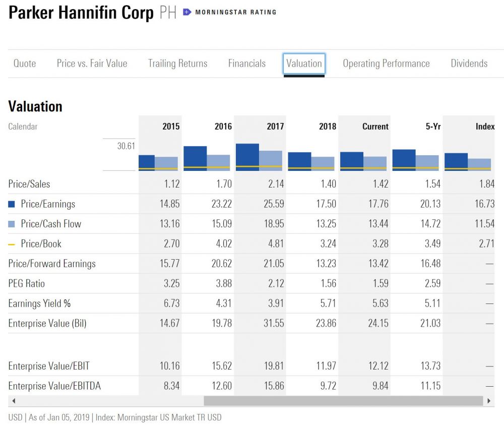Click the light blue Price/Cash Flow legend square
Screen dimensions: 504x425
(x=12, y=224)
